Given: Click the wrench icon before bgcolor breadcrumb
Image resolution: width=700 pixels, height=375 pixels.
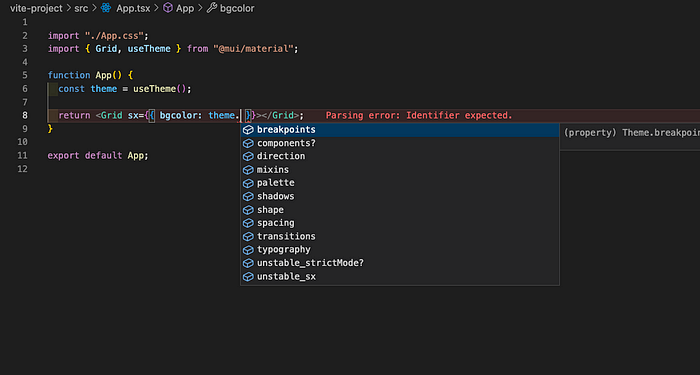Looking at the screenshot, I should pyautogui.click(x=212, y=8).
